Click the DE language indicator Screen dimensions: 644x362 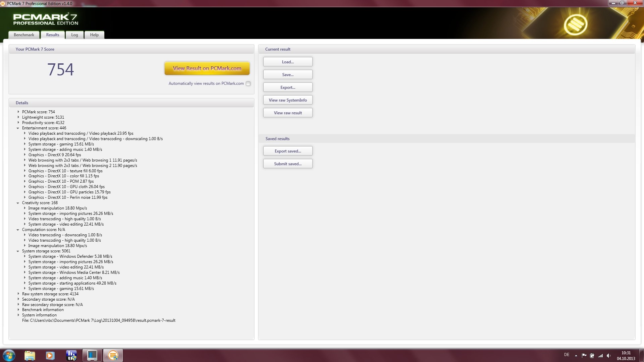(x=567, y=355)
